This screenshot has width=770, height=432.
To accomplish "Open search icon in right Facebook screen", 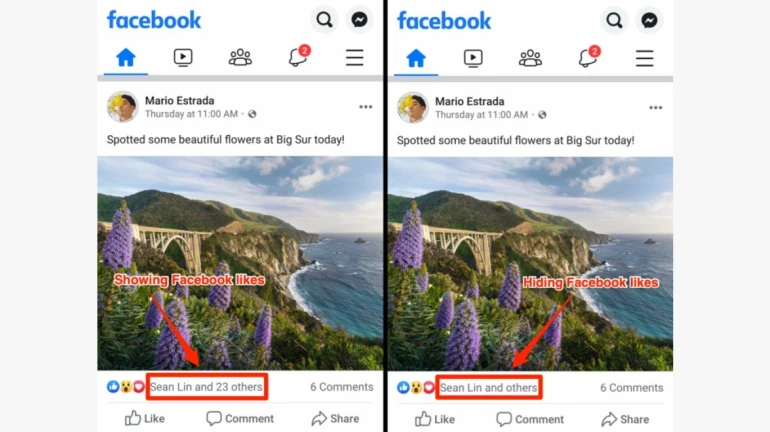I will click(x=614, y=21).
